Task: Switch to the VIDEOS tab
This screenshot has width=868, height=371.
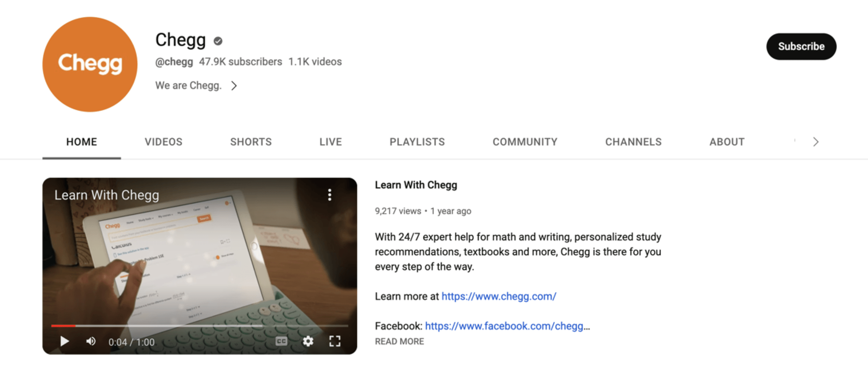Action: tap(163, 142)
